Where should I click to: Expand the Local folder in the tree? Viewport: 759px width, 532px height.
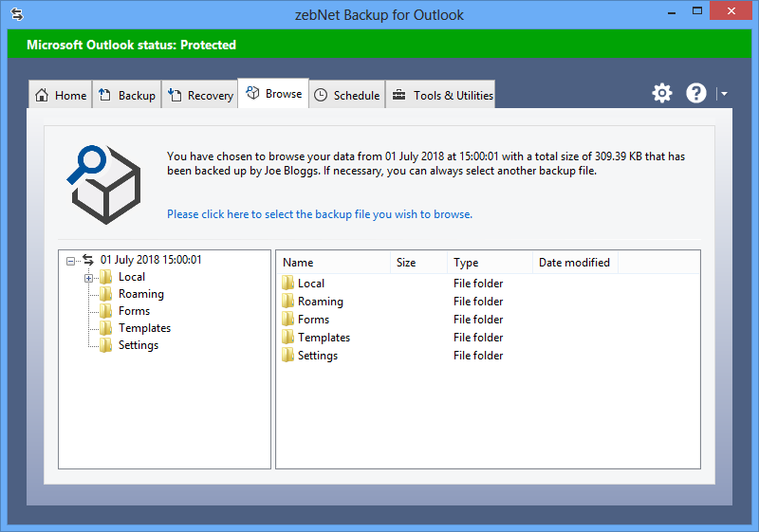click(x=88, y=278)
